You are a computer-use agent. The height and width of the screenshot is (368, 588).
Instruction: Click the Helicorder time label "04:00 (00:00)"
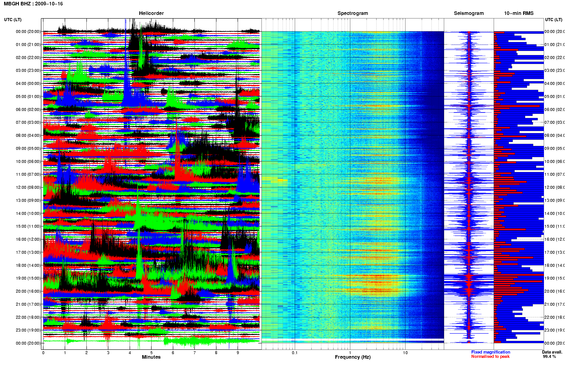coord(28,83)
